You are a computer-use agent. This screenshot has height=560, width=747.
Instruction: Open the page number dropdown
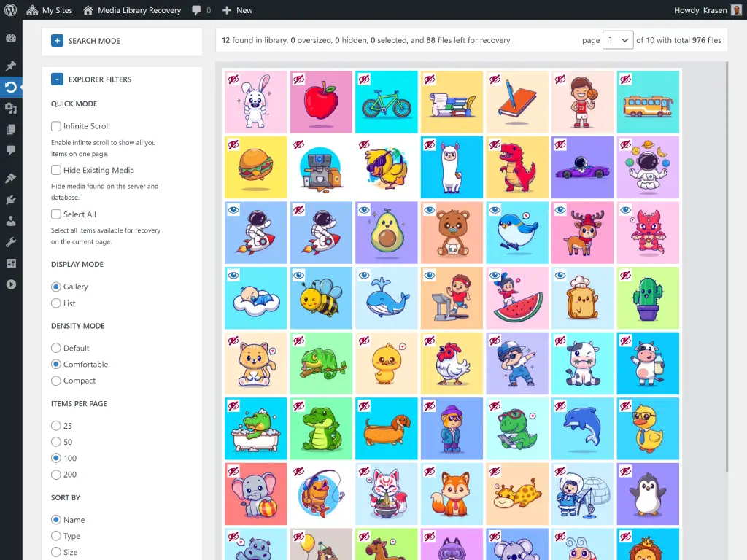[x=619, y=40]
